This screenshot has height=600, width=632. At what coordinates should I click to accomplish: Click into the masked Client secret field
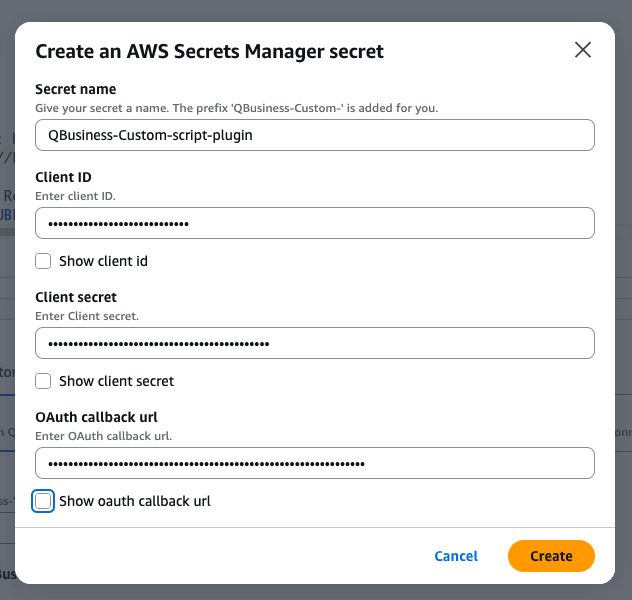[x=314, y=343]
